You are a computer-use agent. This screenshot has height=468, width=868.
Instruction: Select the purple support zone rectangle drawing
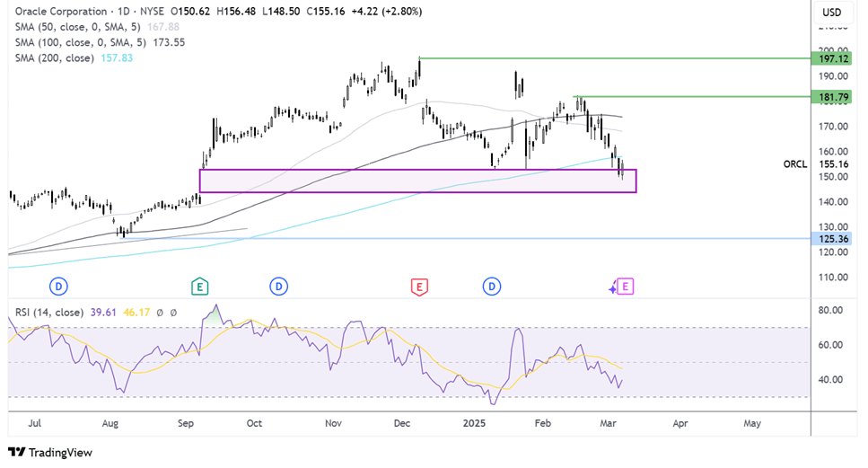pyautogui.click(x=418, y=181)
